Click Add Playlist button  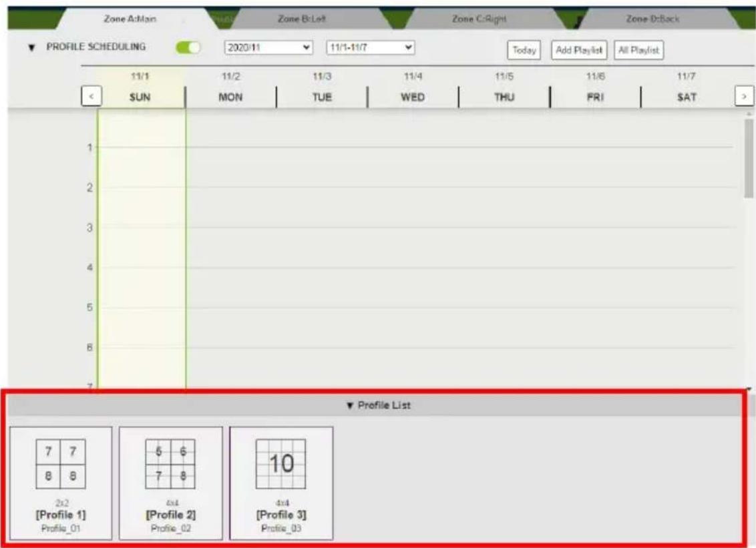579,50
